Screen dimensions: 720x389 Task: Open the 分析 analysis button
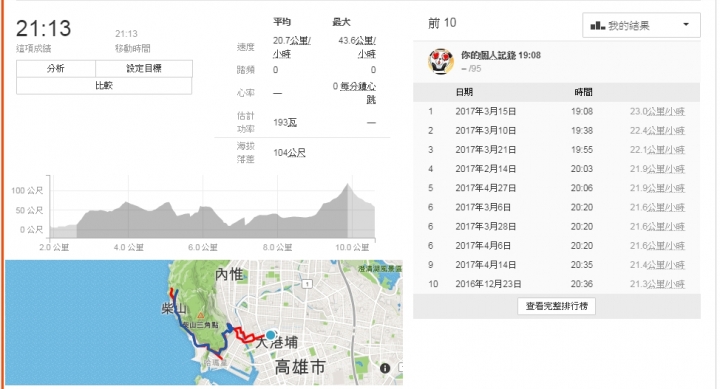point(56,68)
